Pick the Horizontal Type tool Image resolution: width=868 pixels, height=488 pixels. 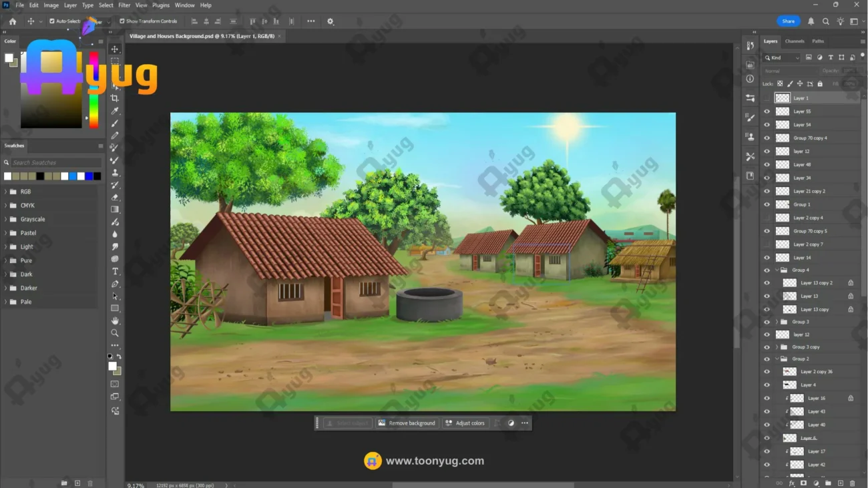coord(115,272)
